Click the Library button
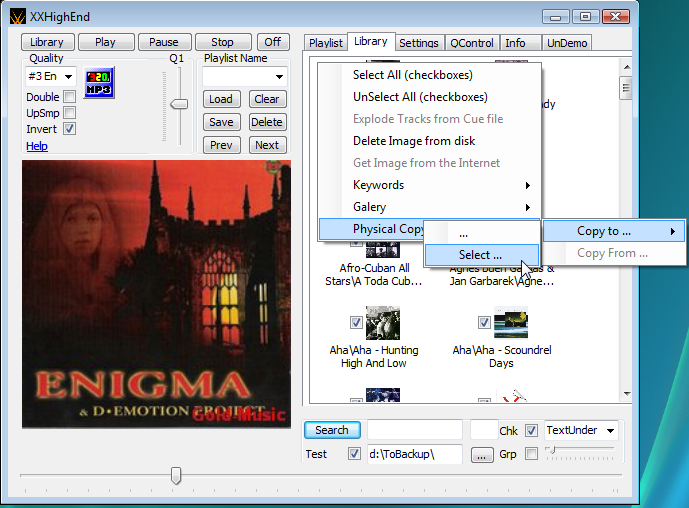Image resolution: width=689 pixels, height=508 pixels. [x=47, y=42]
